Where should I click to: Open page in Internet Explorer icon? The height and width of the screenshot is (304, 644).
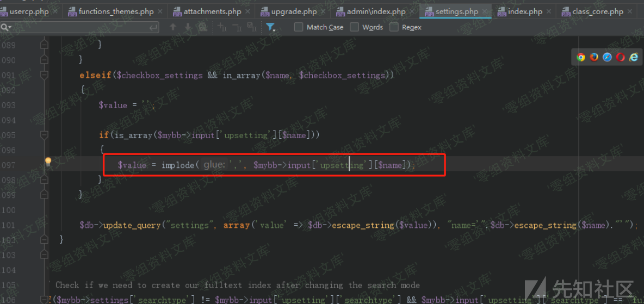pyautogui.click(x=634, y=57)
